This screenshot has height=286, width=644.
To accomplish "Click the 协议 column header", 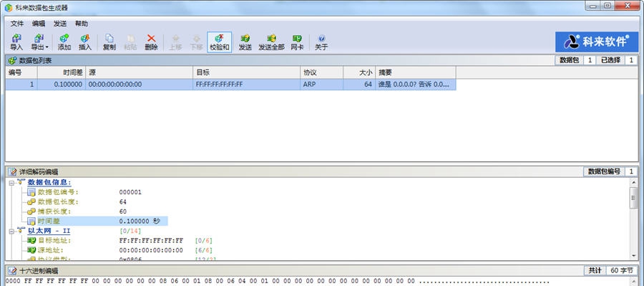I will pos(321,72).
